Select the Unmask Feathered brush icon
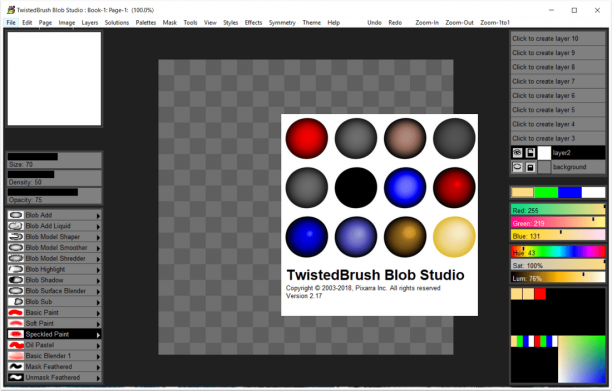Viewport: 612px width, 391px height. tap(16, 377)
